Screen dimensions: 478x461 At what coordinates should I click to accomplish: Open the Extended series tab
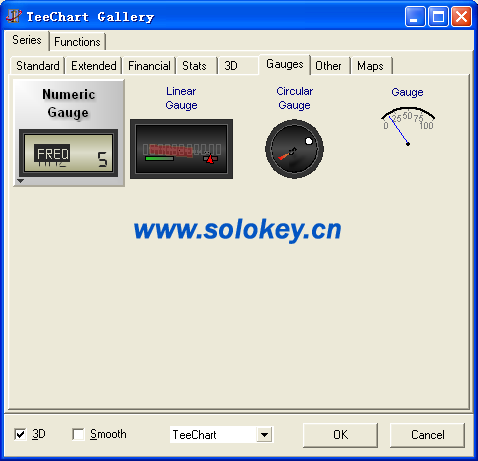pyautogui.click(x=94, y=66)
